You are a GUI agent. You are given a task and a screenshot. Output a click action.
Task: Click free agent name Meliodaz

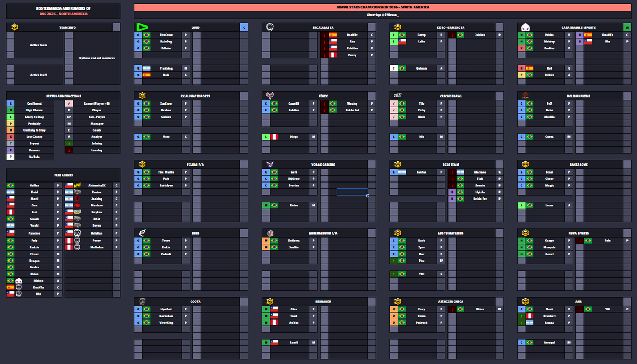tap(97, 247)
